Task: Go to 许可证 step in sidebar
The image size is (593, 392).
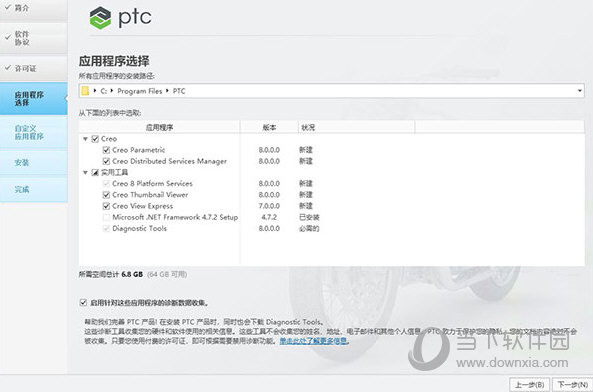Action: pos(34,68)
